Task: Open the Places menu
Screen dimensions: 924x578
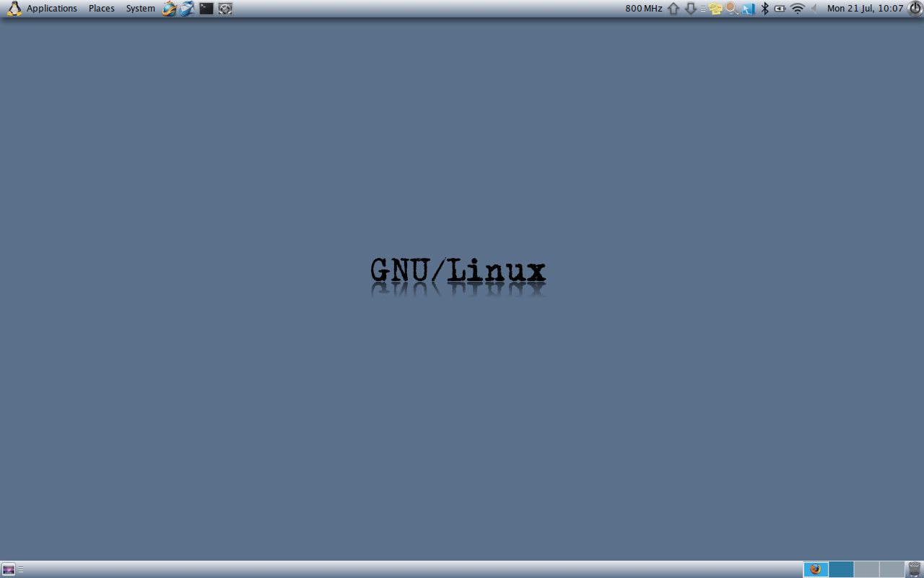Action: [102, 9]
